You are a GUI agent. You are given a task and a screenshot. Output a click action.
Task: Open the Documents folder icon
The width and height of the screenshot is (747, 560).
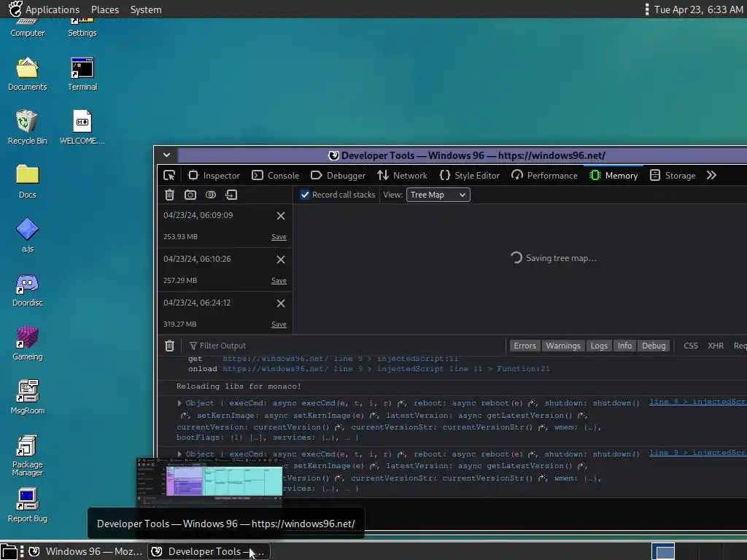pos(27,74)
